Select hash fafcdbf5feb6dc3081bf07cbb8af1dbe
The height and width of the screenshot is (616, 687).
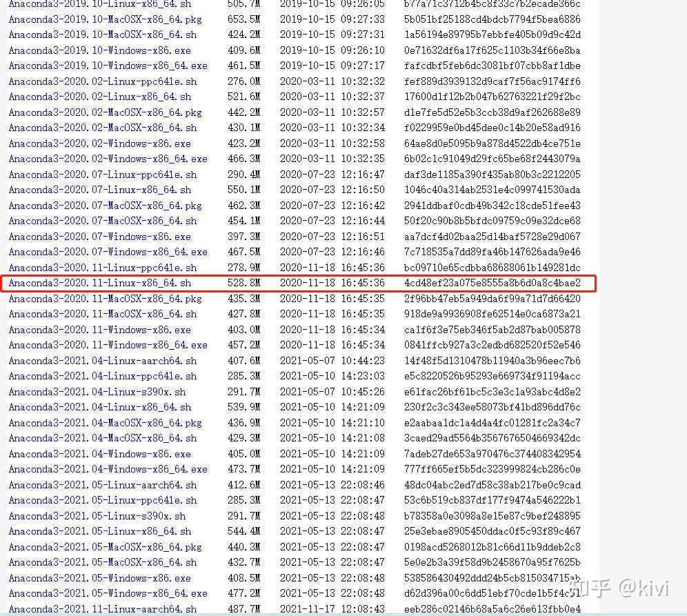pos(492,66)
